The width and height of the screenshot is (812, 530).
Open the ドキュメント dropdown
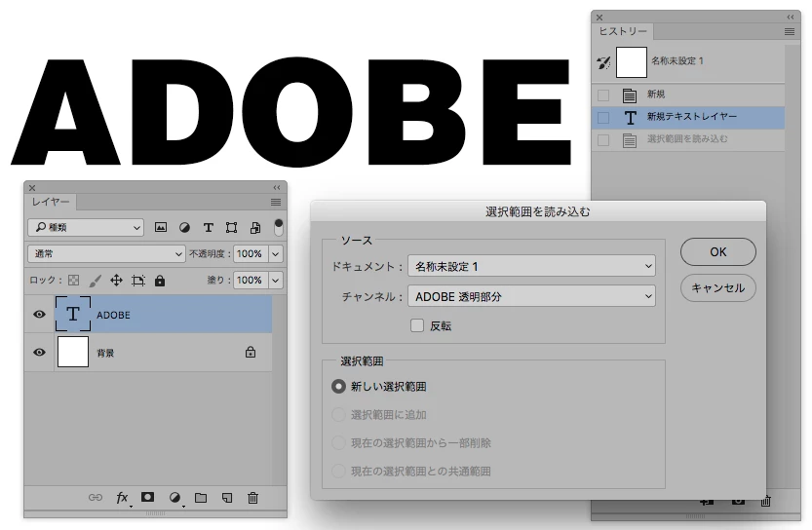click(531, 266)
